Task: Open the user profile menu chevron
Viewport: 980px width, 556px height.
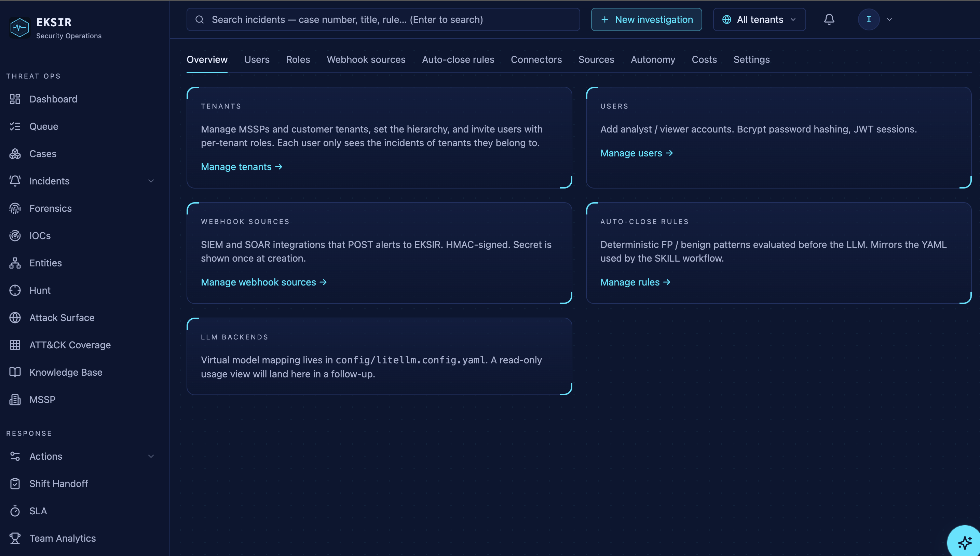Action: pyautogui.click(x=889, y=19)
